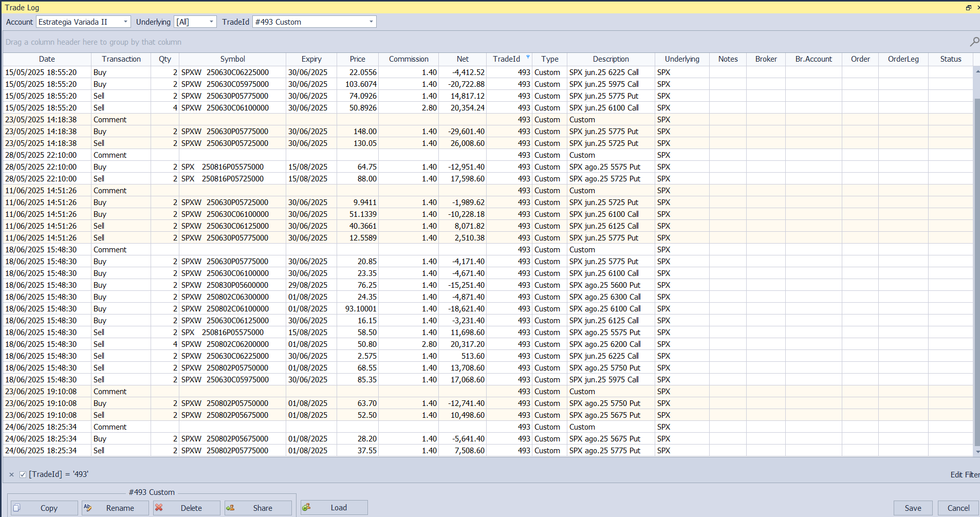Select the price cell 88.00
The image size is (980, 517).
click(x=358, y=179)
